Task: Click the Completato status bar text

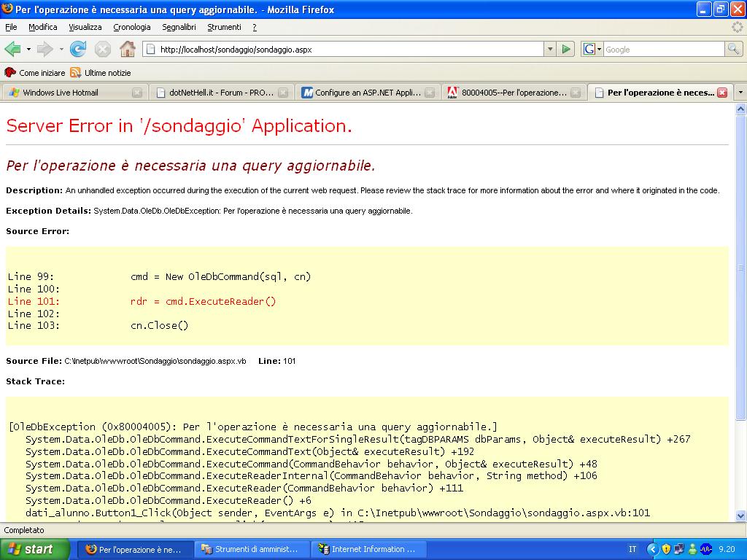Action: 24,530
